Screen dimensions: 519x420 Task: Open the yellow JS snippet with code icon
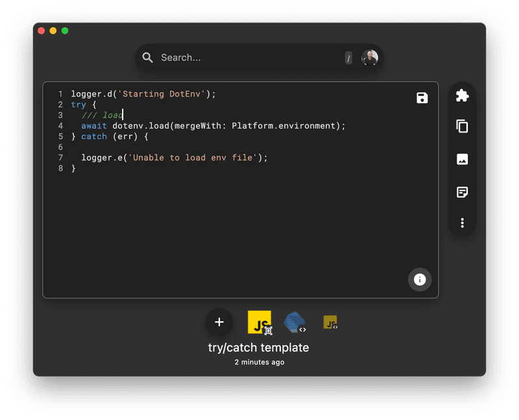[x=329, y=321]
